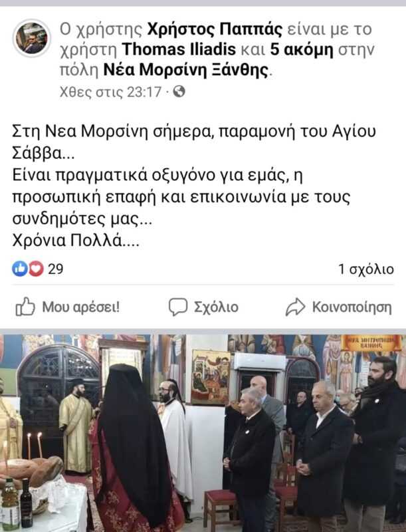Click the post text about Αγίου Σάββα
Viewport: 406px width, 532px height.
point(194,142)
